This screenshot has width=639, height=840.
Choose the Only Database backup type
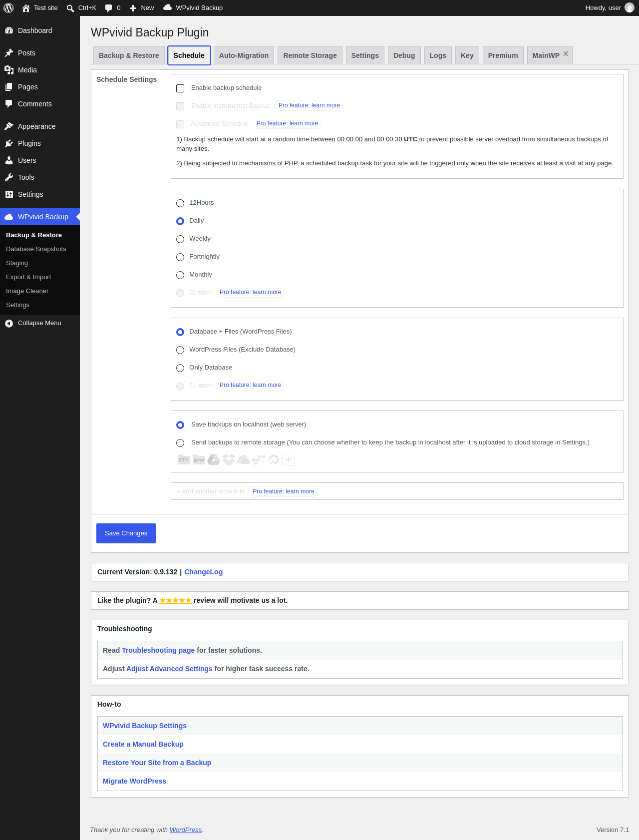(180, 368)
